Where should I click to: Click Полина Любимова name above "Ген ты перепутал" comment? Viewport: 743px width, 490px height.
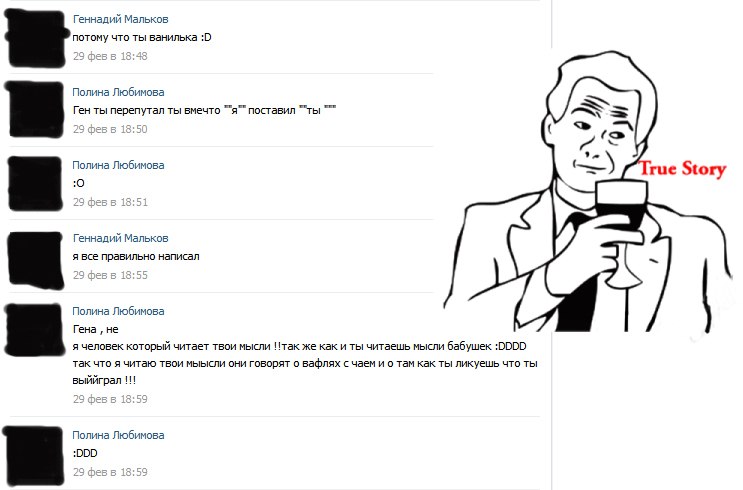tap(118, 92)
